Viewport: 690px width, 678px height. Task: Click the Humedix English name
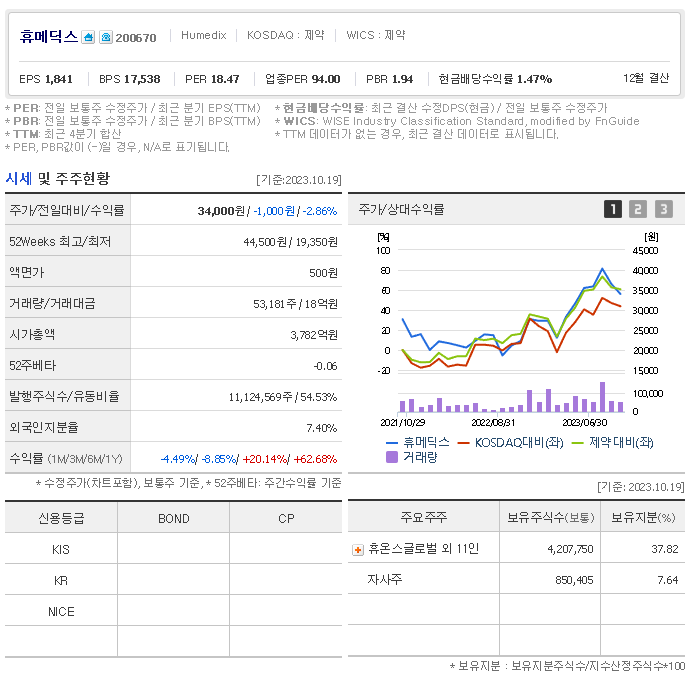point(204,35)
